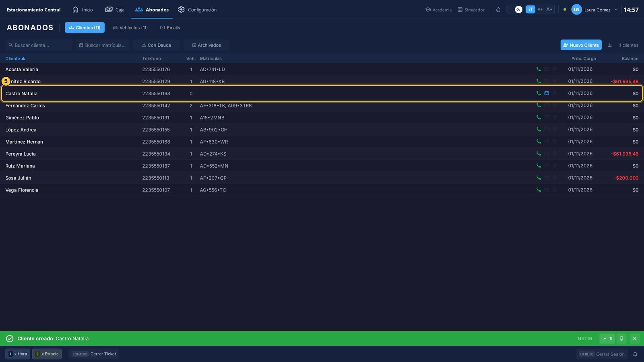Viewport: 644px width, 362px height.
Task: Toggle the dark mode moon switch
Action: 514,10
